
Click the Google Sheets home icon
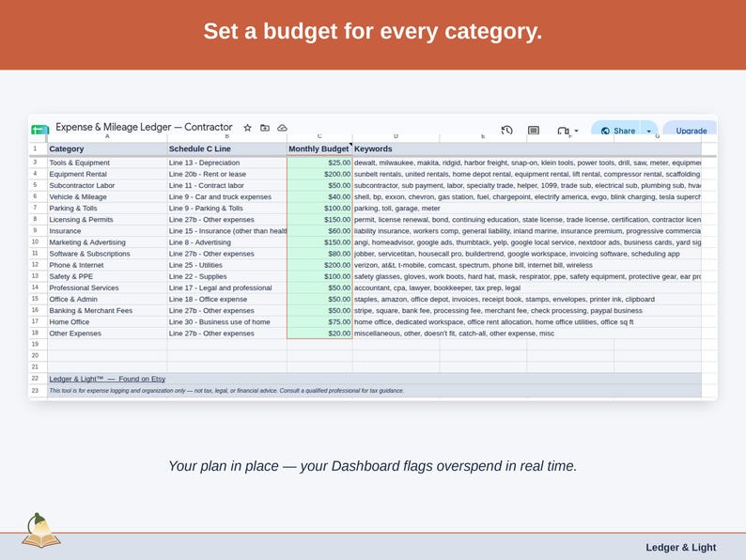click(40, 130)
